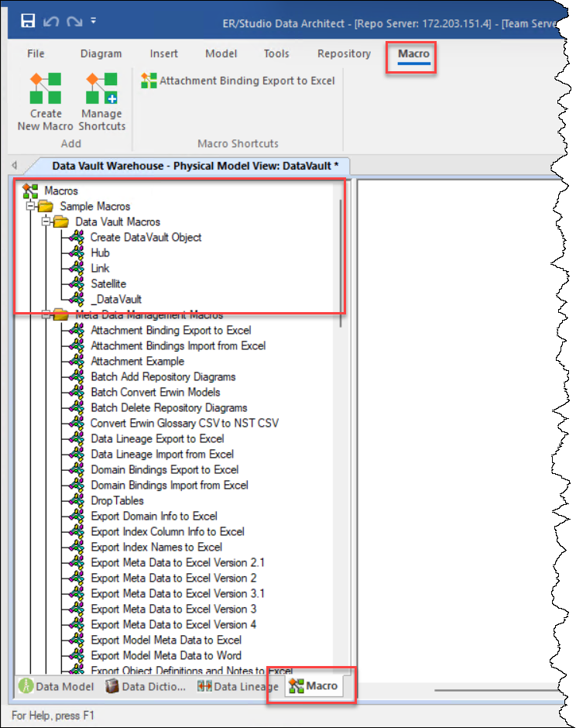Click the Hub macro icon

coord(77,252)
